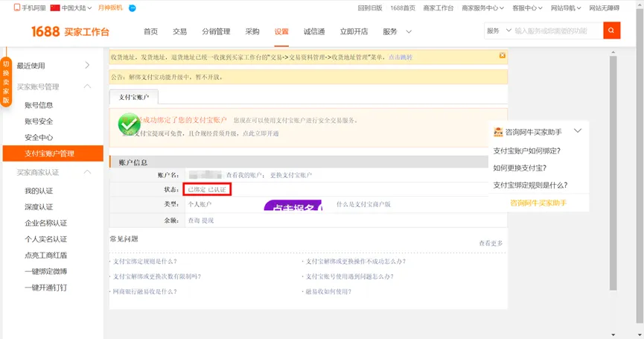Expand the 最近使用 sidebar arrow
The image size is (644, 339).
tap(87, 65)
